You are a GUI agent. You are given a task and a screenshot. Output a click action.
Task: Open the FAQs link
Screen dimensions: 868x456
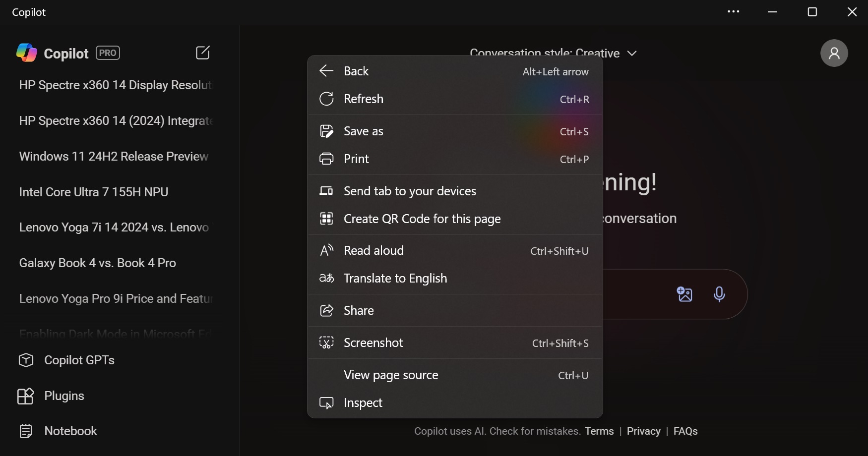[685, 431]
